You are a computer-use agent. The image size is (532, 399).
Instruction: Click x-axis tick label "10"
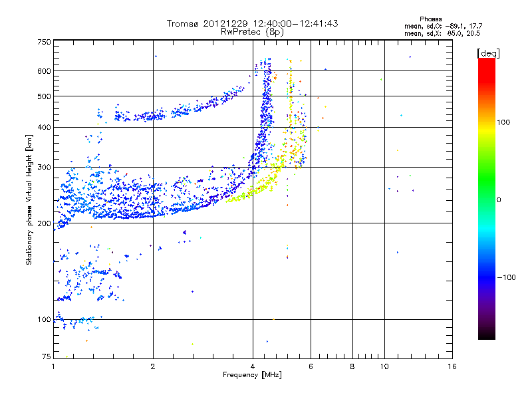[384, 366]
